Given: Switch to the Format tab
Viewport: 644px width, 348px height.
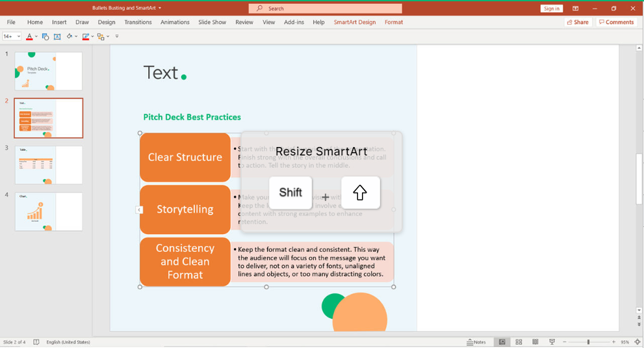Looking at the screenshot, I should click(393, 22).
